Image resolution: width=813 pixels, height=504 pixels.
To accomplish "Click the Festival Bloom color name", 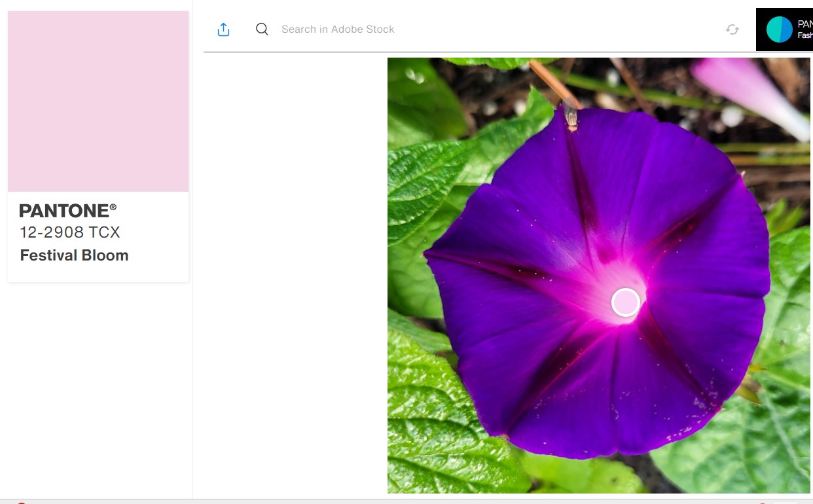I will [x=74, y=255].
